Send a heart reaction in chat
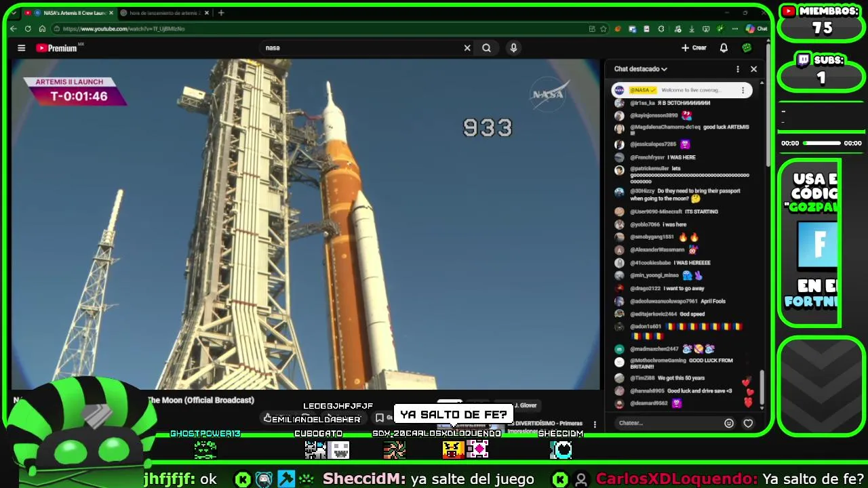868x488 pixels. click(748, 423)
